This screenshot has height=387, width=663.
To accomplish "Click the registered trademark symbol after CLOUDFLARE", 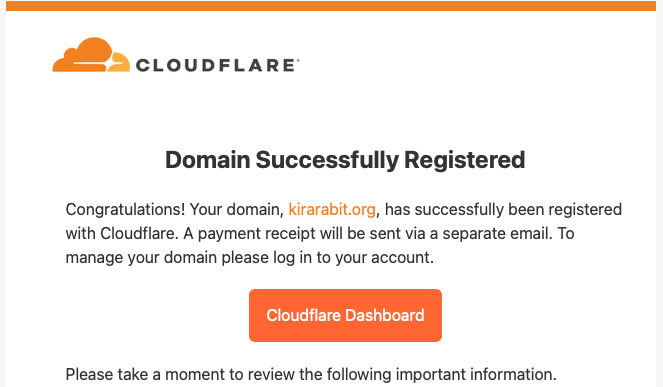I will (x=298, y=60).
